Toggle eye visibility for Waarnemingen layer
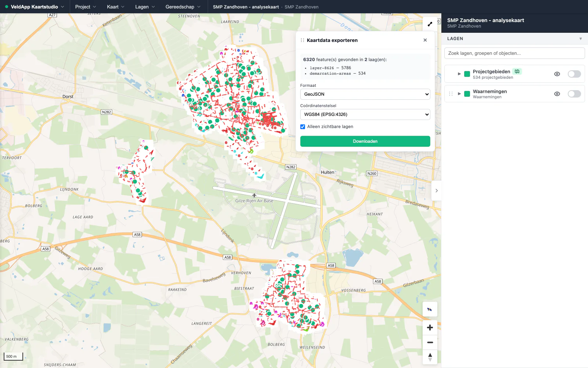588x368 pixels. [557, 94]
